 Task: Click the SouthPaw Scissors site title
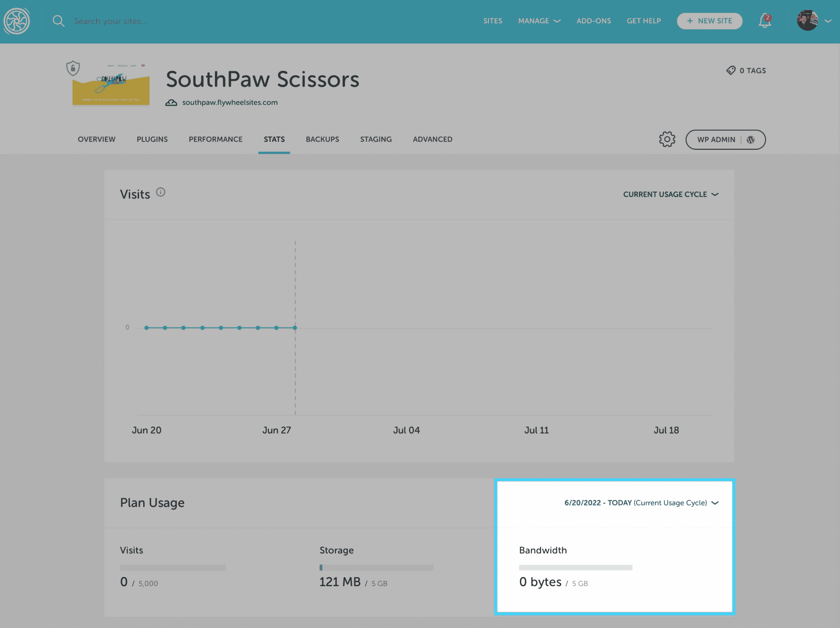point(262,79)
